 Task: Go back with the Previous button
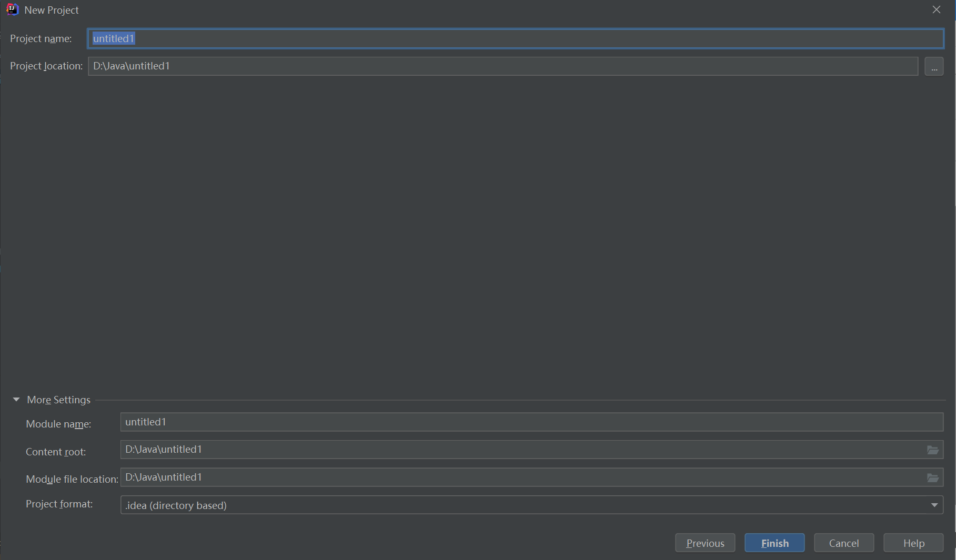705,543
